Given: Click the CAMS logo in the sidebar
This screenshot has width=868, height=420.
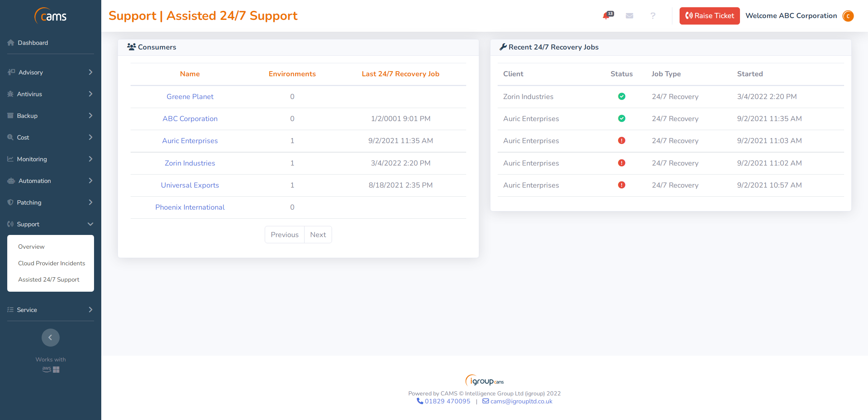Looking at the screenshot, I should (x=50, y=16).
